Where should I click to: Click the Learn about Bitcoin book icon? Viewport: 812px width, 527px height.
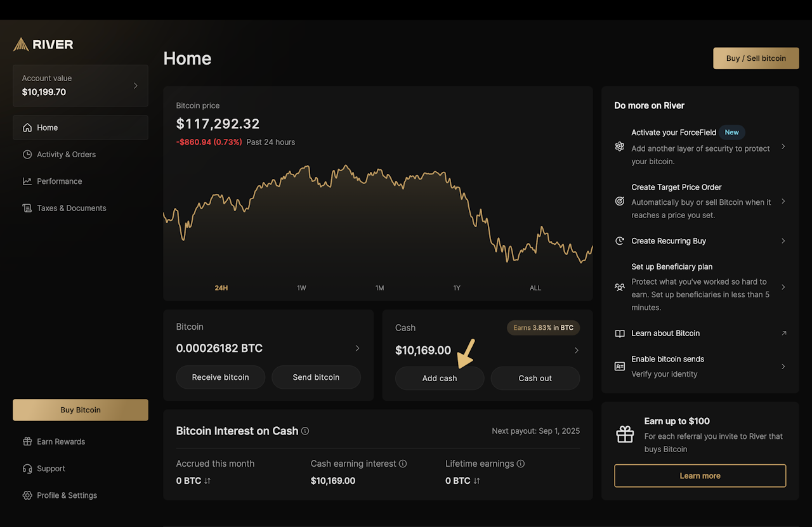(620, 334)
